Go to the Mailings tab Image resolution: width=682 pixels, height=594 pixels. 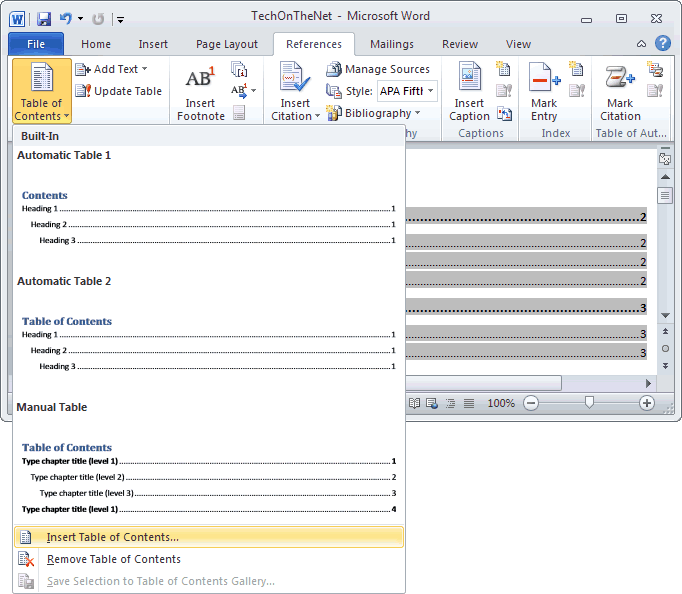point(392,44)
